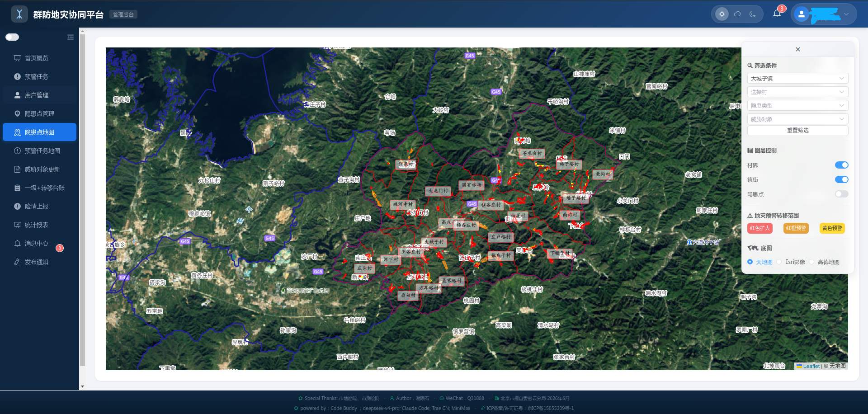The image size is (868, 414).
Task: Disable the 镇街 layer switch
Action: tap(841, 180)
